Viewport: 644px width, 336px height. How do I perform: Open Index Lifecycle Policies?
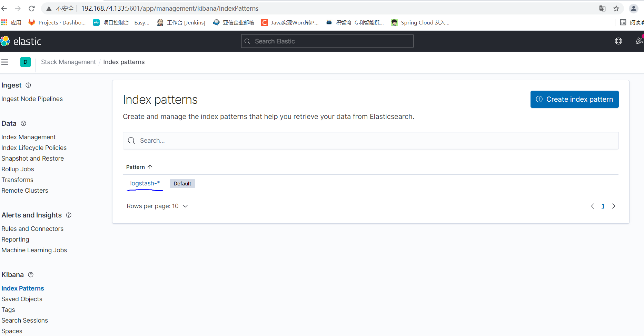coord(34,148)
